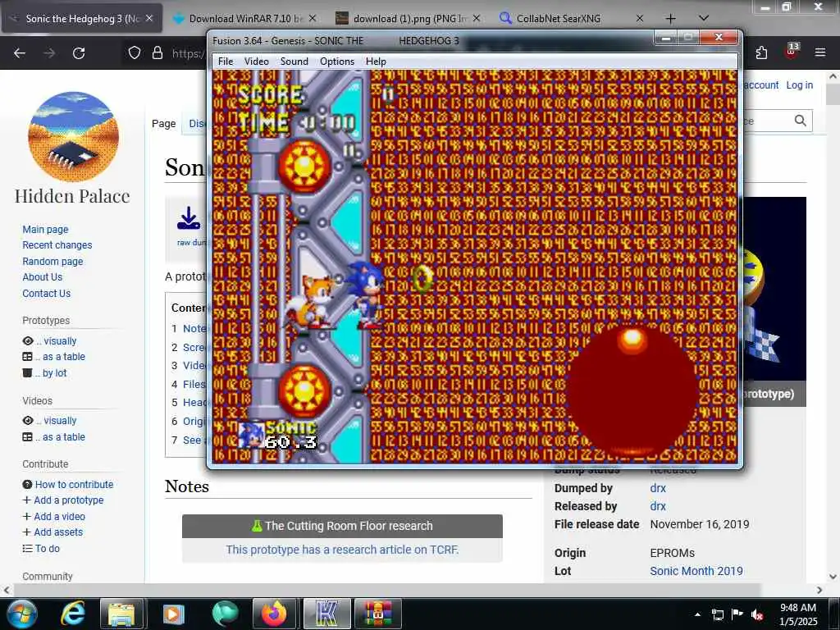840x630 pixels.
Task: Go forward with the browser forward arrow
Action: [49, 53]
